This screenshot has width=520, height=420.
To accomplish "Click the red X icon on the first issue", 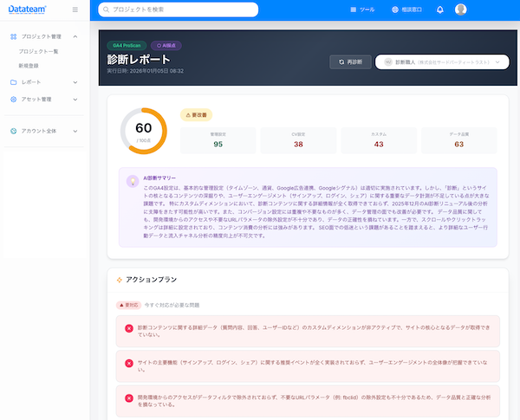I will tap(129, 328).
